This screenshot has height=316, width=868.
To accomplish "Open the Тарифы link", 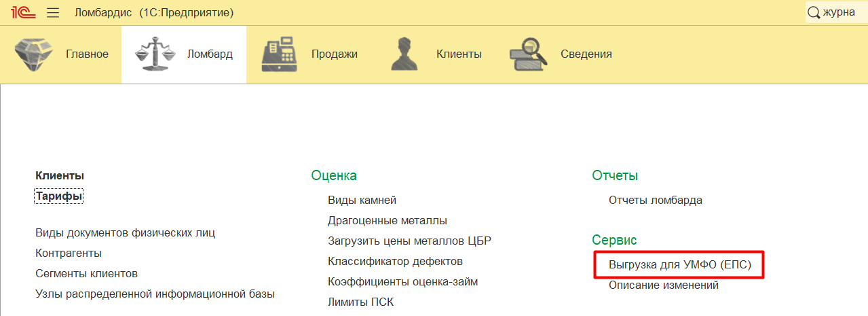I will point(59,196).
